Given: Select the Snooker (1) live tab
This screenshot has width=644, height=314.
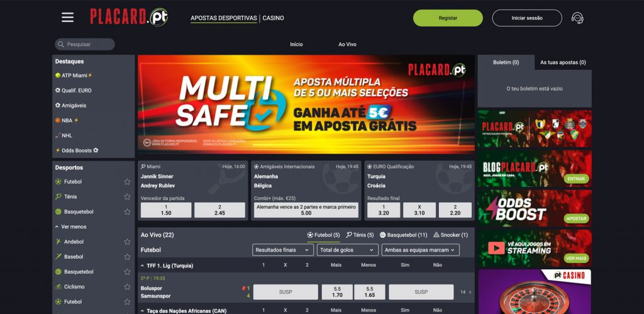Looking at the screenshot, I should [450, 235].
